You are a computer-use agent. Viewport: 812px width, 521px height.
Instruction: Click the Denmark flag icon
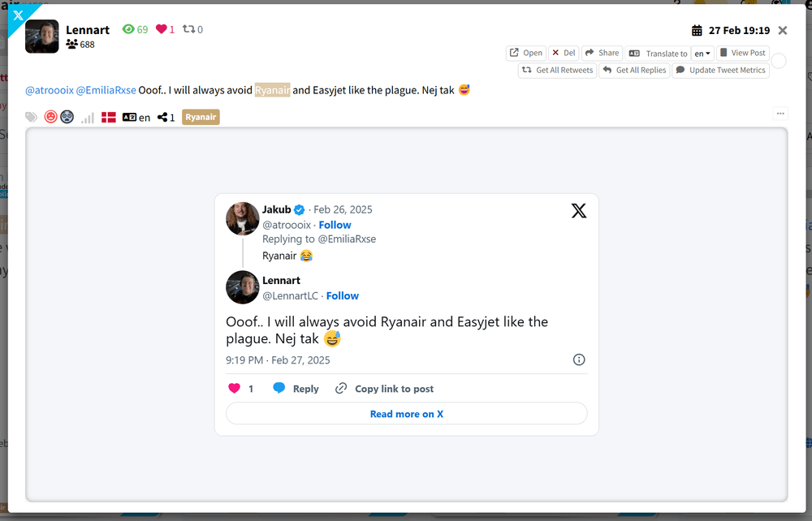click(108, 118)
